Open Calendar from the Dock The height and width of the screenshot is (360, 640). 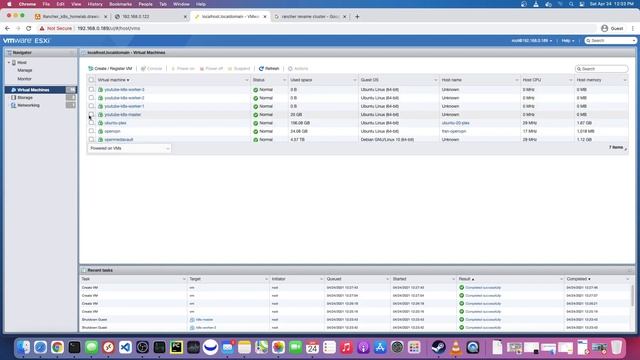[x=312, y=347]
